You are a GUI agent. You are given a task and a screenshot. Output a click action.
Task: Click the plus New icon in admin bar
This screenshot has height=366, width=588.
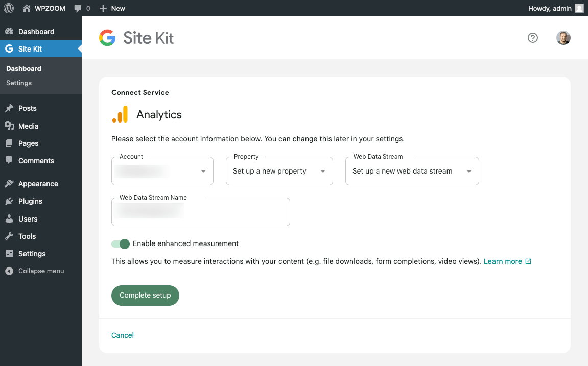pyautogui.click(x=103, y=8)
